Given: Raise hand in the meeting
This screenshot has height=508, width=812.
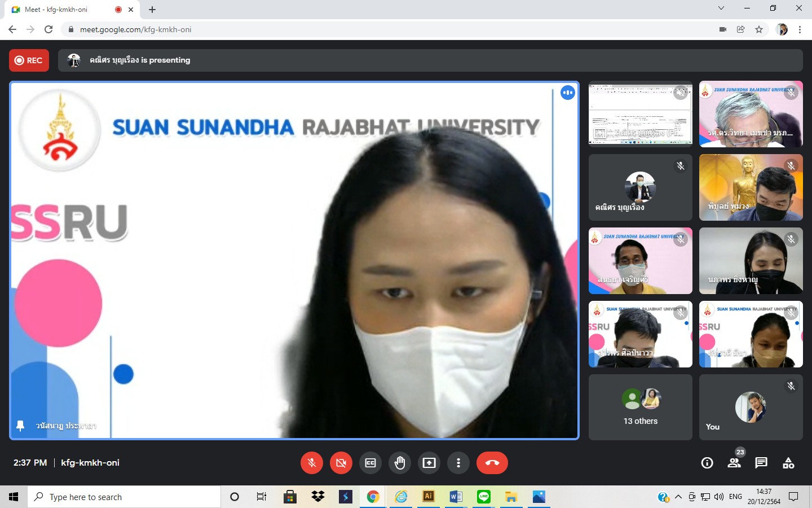Looking at the screenshot, I should pyautogui.click(x=400, y=463).
